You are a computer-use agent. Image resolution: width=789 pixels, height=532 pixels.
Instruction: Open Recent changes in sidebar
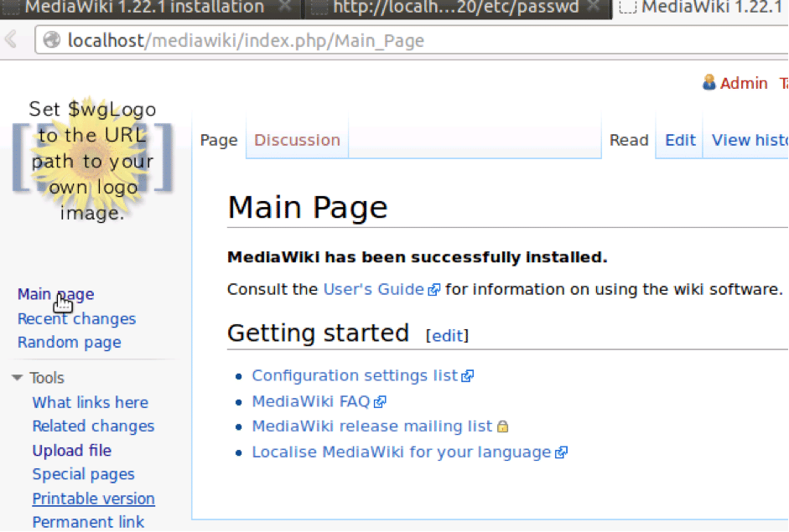click(77, 319)
